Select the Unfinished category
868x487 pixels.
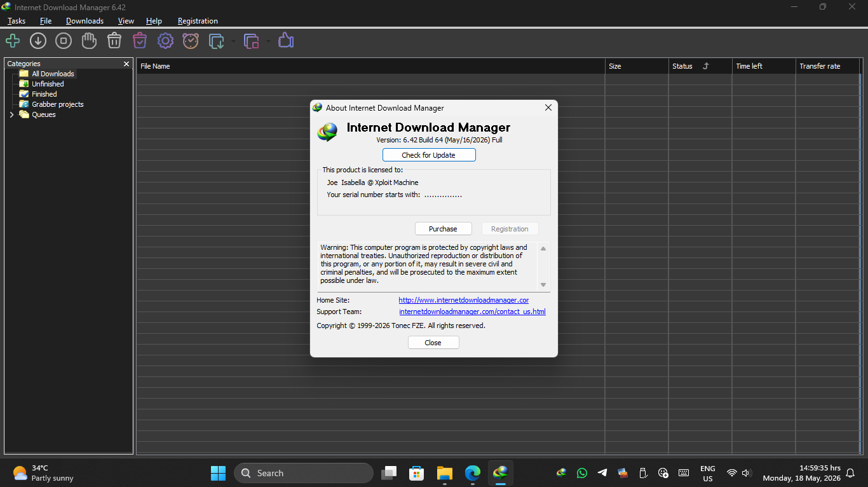click(48, 84)
